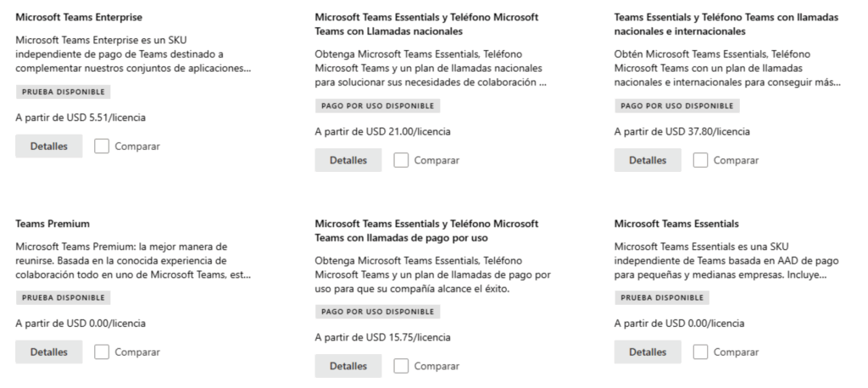This screenshot has width=868, height=388.
Task: Select the title with llamadas de pago por uso
Action: (426, 230)
